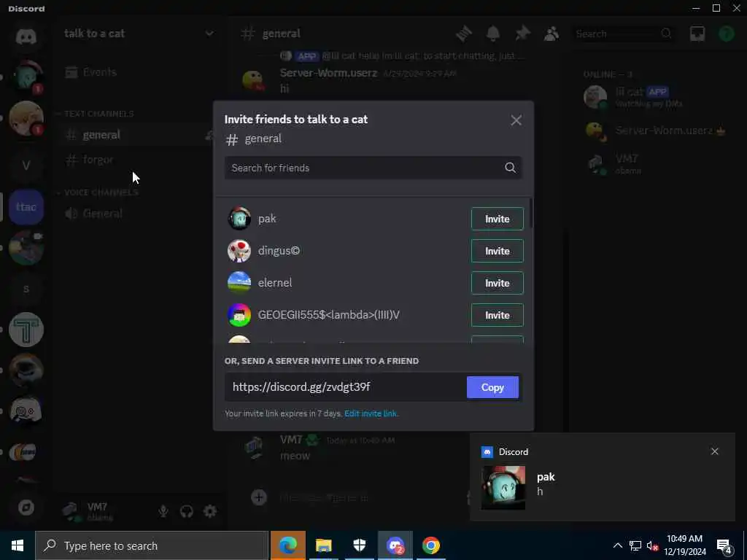
Task: Focus the Search for friends field
Action: pyautogui.click(x=373, y=168)
